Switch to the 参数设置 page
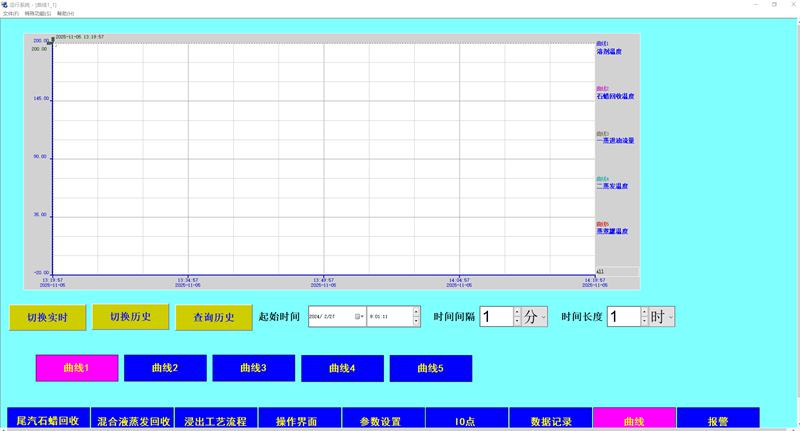The height and width of the screenshot is (431, 800). [383, 421]
